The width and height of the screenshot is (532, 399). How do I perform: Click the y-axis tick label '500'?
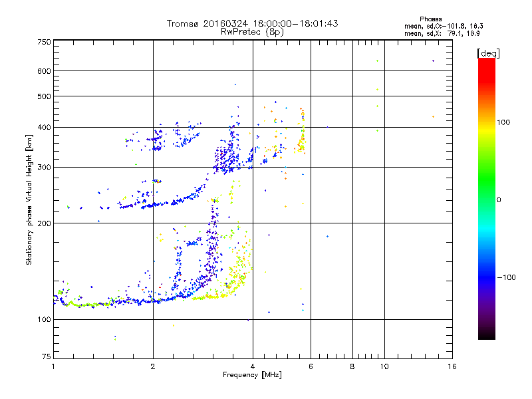44,96
